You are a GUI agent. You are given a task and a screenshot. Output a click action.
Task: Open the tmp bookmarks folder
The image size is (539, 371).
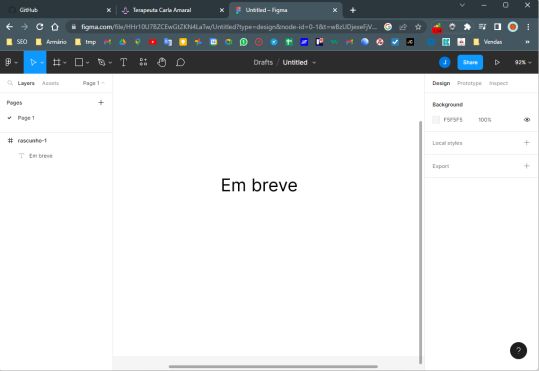click(x=86, y=42)
